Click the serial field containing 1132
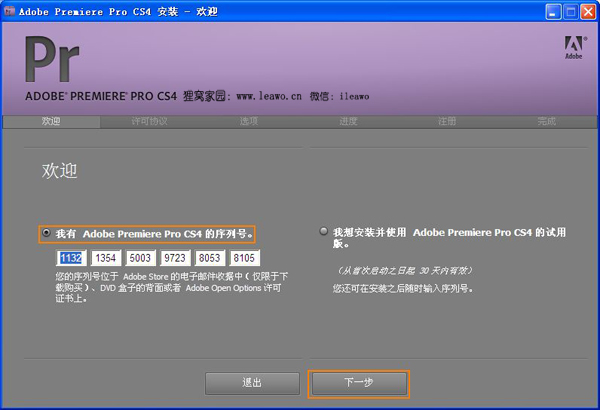This screenshot has width=600, height=410. coord(71,258)
